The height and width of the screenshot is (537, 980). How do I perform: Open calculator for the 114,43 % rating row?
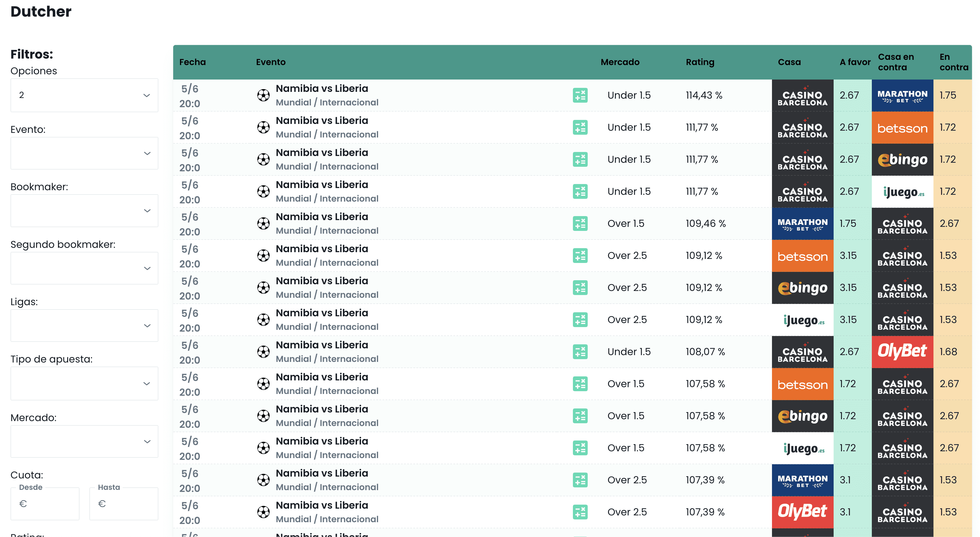[x=580, y=95]
